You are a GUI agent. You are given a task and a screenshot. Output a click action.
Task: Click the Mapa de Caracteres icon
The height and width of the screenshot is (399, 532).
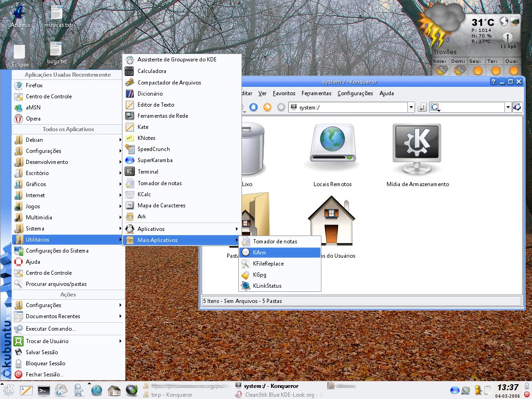129,205
